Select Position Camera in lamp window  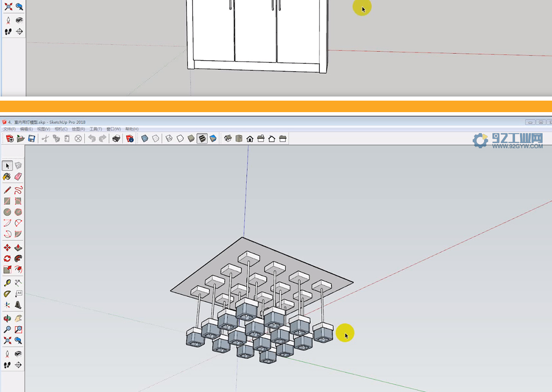tap(7, 354)
